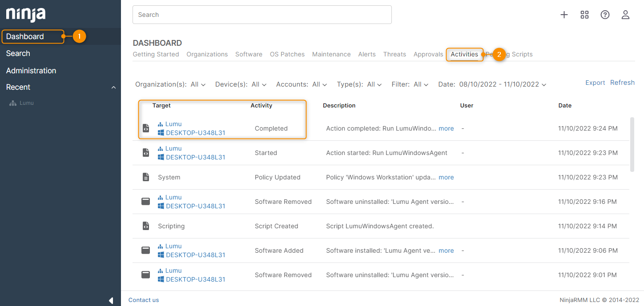Click the Script Created row script icon
This screenshot has width=644, height=306.
point(146,226)
